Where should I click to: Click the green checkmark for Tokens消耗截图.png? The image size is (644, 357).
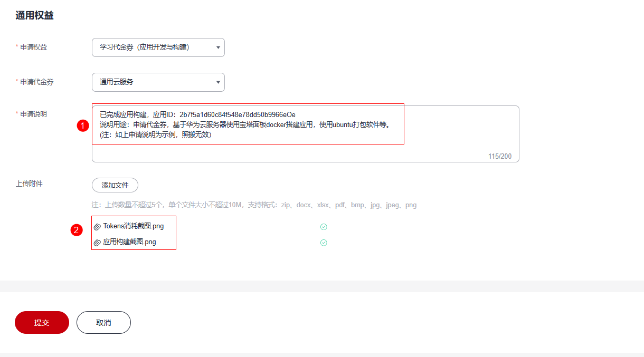(x=324, y=227)
